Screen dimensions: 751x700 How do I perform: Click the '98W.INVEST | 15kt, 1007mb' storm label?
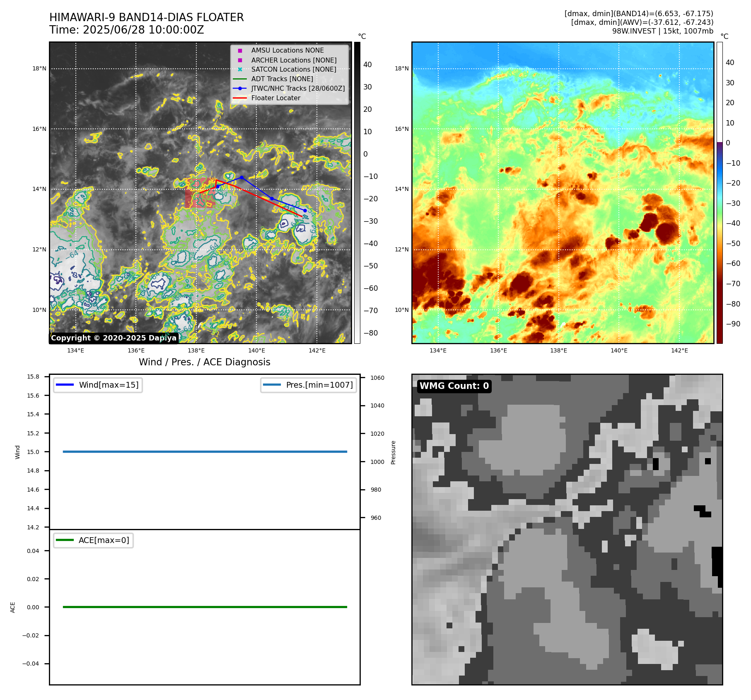point(663,31)
